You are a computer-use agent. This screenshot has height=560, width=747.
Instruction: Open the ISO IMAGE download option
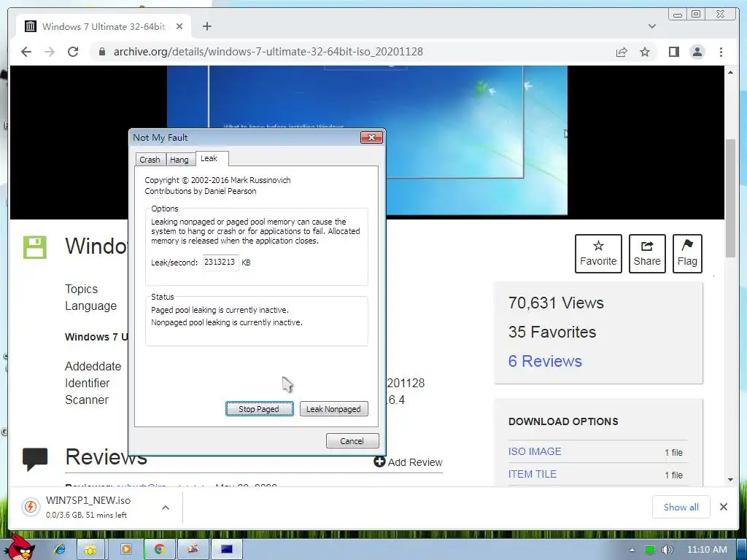(x=535, y=451)
